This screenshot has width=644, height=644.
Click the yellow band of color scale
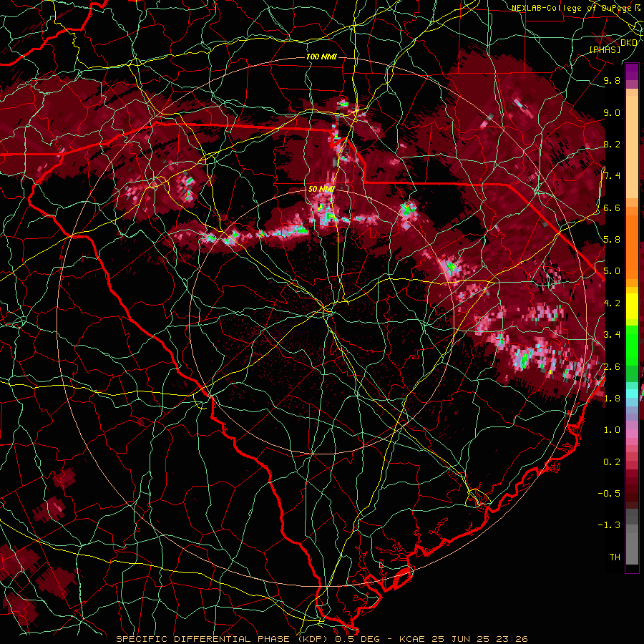(632, 306)
